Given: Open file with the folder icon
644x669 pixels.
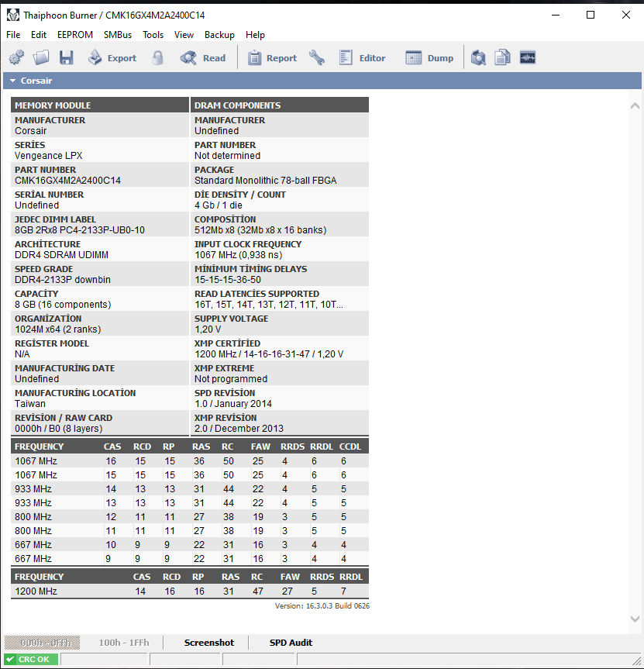Looking at the screenshot, I should 41,57.
